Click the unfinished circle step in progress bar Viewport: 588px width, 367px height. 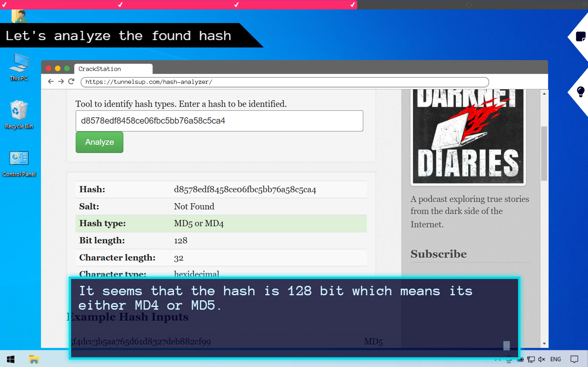tap(469, 5)
